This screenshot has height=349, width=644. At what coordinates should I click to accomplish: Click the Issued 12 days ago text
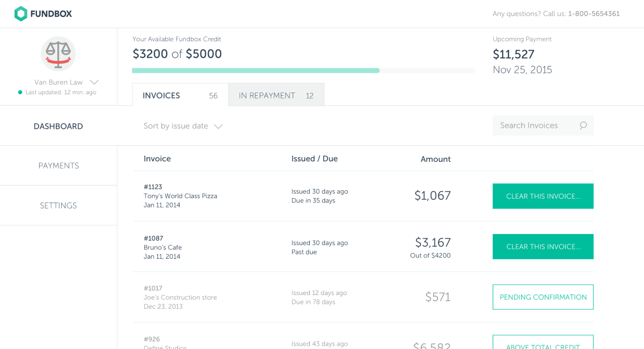[319, 293]
